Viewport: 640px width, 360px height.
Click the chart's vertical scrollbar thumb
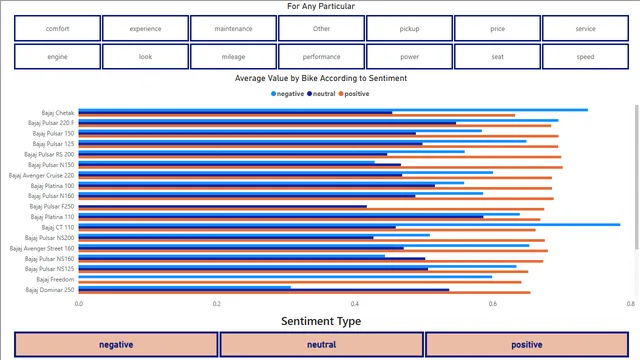(x=636, y=177)
